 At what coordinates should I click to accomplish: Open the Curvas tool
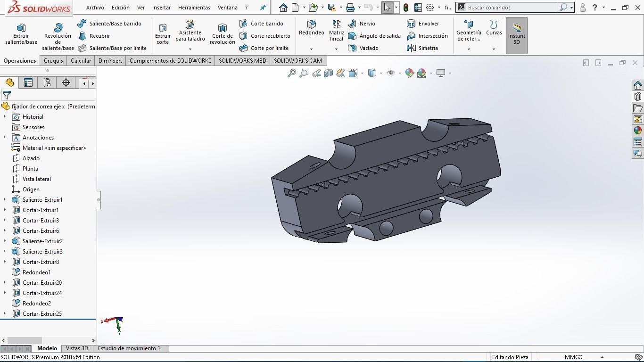coord(494,28)
